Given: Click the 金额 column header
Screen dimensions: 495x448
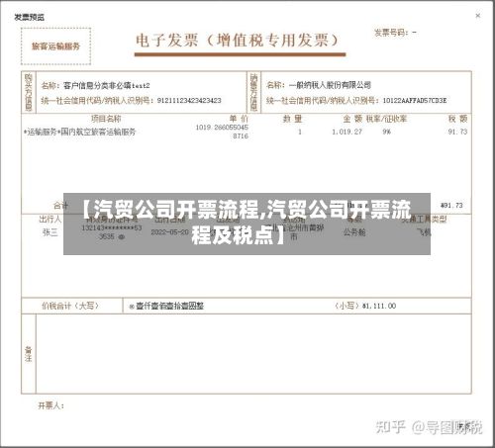Looking at the screenshot, I should 352,119.
